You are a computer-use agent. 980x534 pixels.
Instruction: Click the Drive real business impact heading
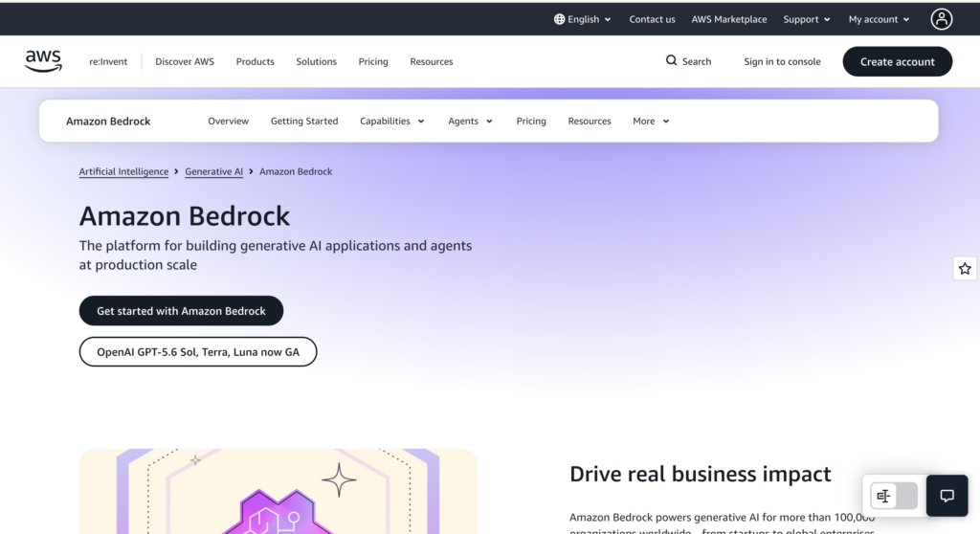(700, 475)
